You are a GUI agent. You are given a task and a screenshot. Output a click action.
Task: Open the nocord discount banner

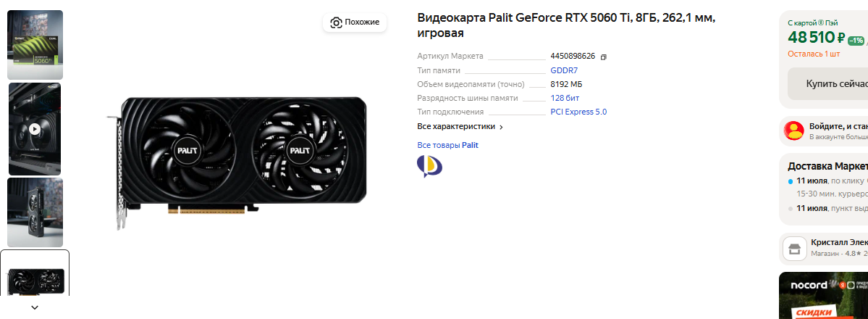coord(824,295)
